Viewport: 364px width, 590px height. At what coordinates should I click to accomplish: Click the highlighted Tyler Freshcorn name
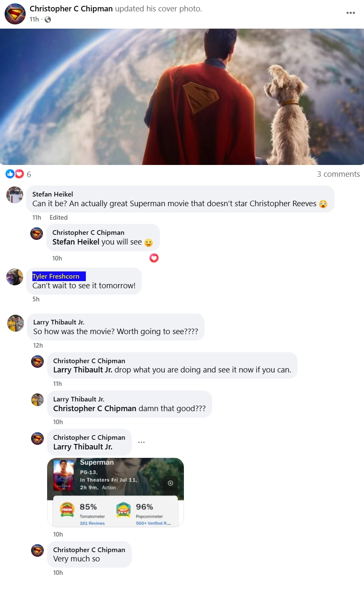tap(56, 276)
